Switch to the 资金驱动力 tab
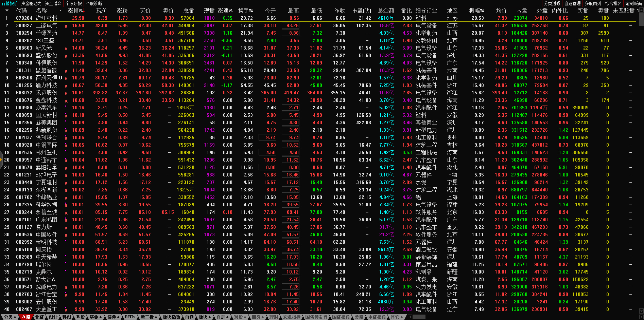This screenshot has width=644, height=320. (31, 3)
